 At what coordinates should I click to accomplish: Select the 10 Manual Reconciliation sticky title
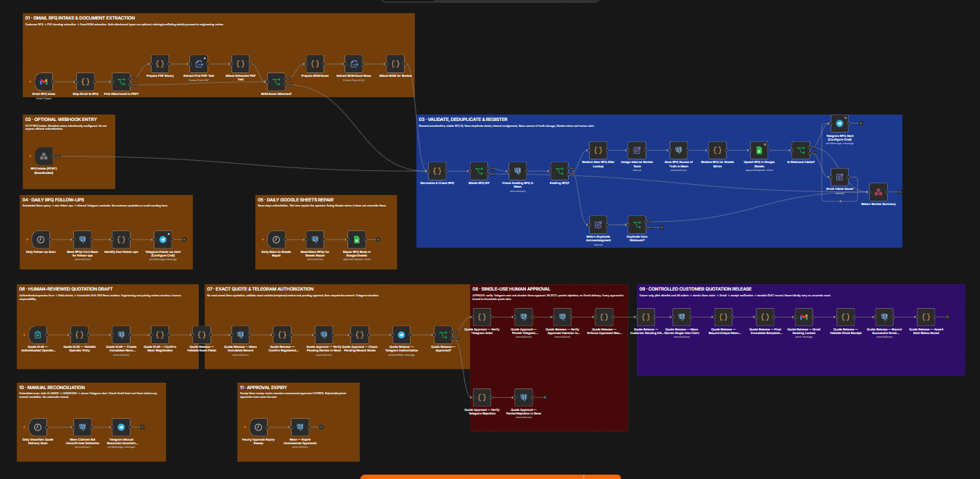52,388
